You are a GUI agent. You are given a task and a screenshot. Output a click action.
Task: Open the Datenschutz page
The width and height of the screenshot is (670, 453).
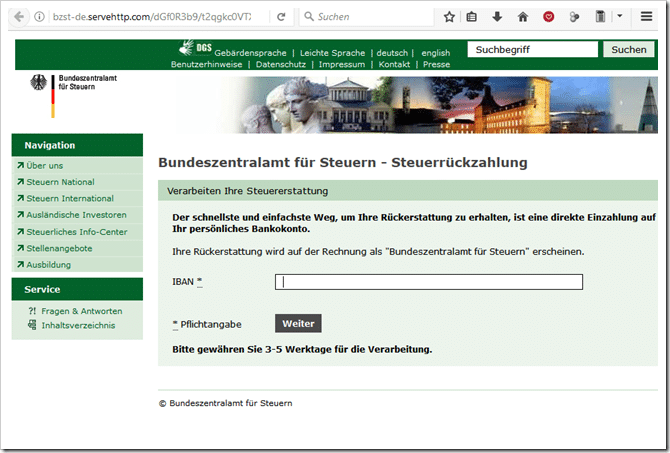pyautogui.click(x=281, y=65)
